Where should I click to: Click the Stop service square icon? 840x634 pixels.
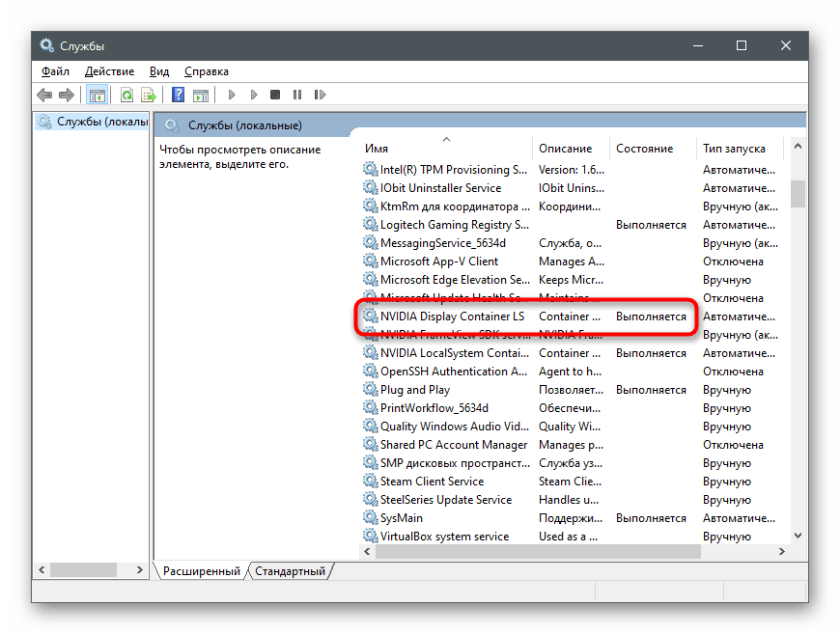[275, 95]
